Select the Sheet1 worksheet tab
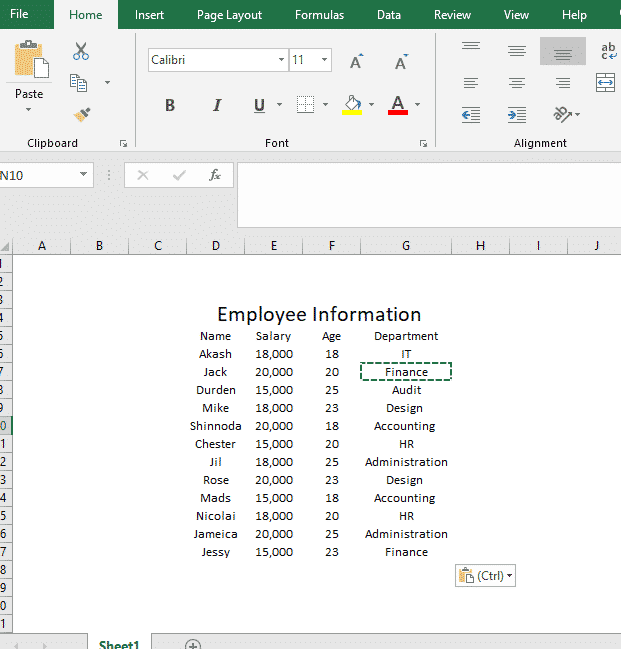Screen dimensions: 621x649 118,644
